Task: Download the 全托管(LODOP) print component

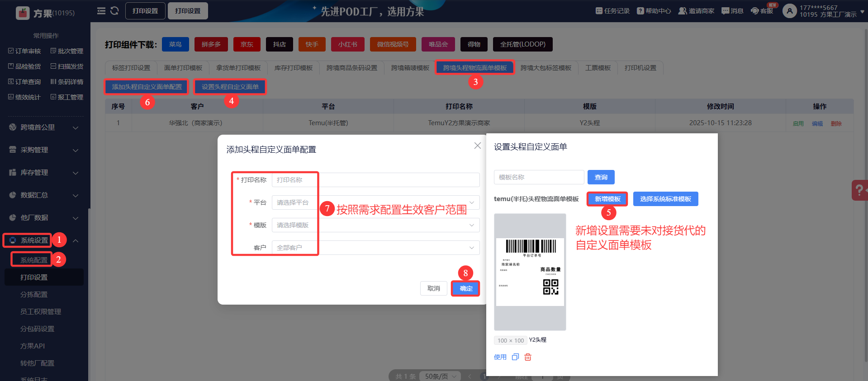Action: click(x=523, y=44)
